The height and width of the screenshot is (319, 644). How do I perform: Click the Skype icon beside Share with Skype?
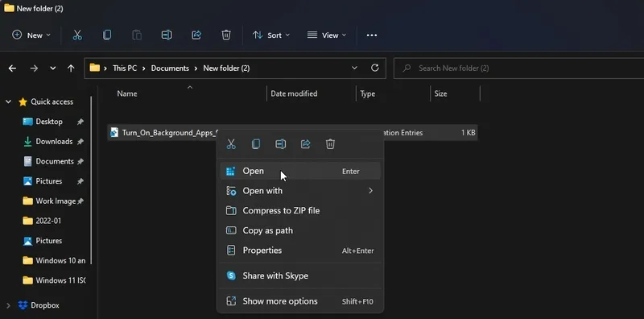[231, 275]
